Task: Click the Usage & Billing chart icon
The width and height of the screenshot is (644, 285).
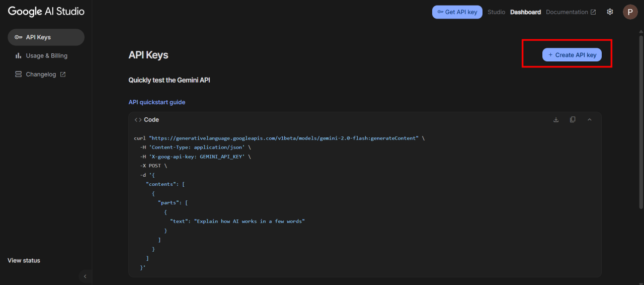Action: click(x=18, y=56)
